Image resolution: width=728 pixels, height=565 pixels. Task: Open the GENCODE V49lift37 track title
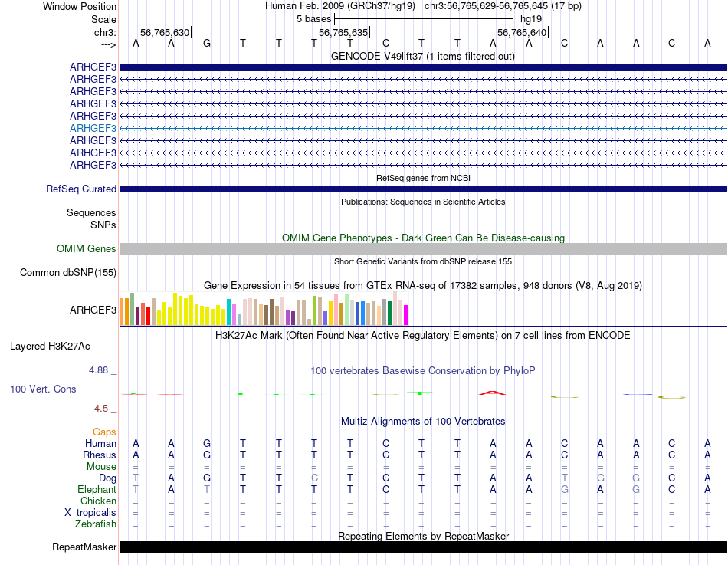tap(423, 56)
